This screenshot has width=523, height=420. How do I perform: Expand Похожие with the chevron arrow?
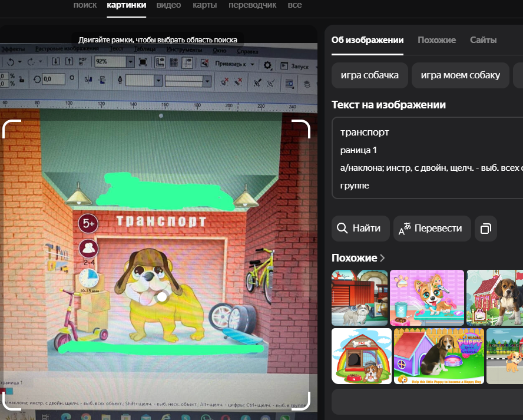(x=382, y=258)
